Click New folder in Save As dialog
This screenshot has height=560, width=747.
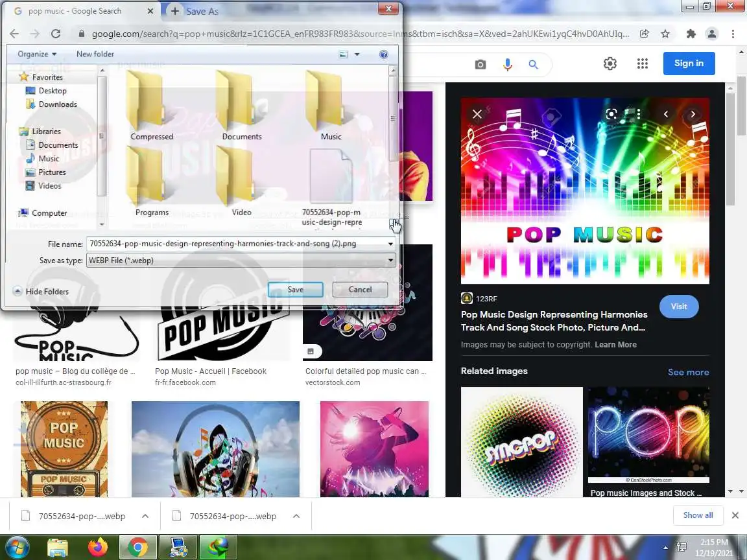(x=95, y=54)
